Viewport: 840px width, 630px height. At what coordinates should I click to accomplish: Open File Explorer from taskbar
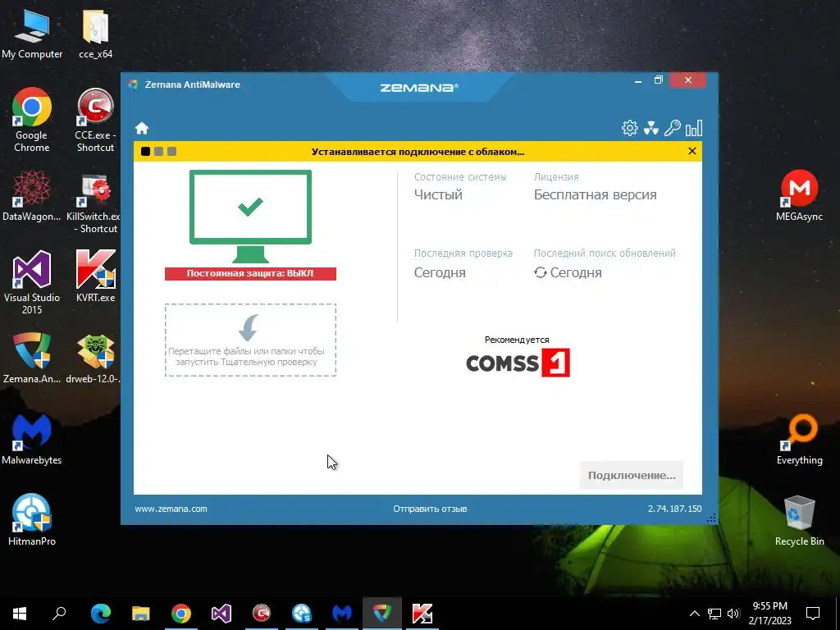coord(141,614)
